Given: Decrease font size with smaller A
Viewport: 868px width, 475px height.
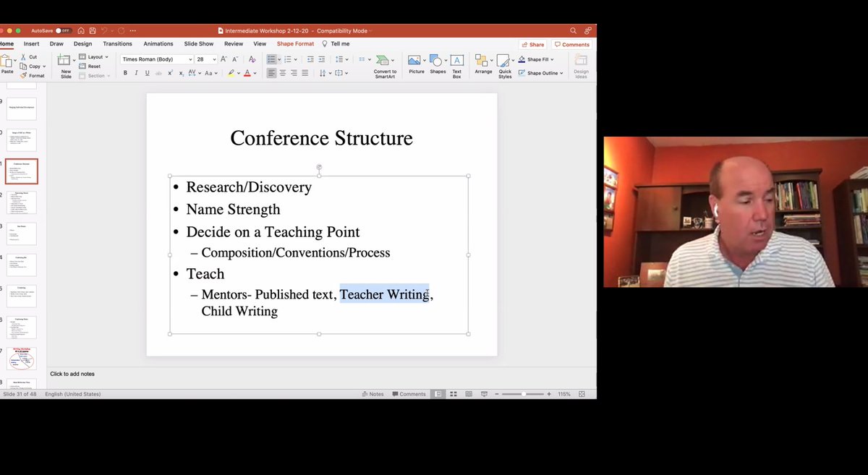Looking at the screenshot, I should click(x=235, y=59).
